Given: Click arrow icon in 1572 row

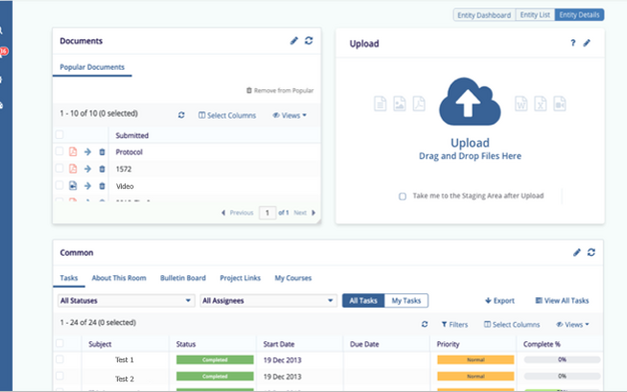Looking at the screenshot, I should click(88, 169).
